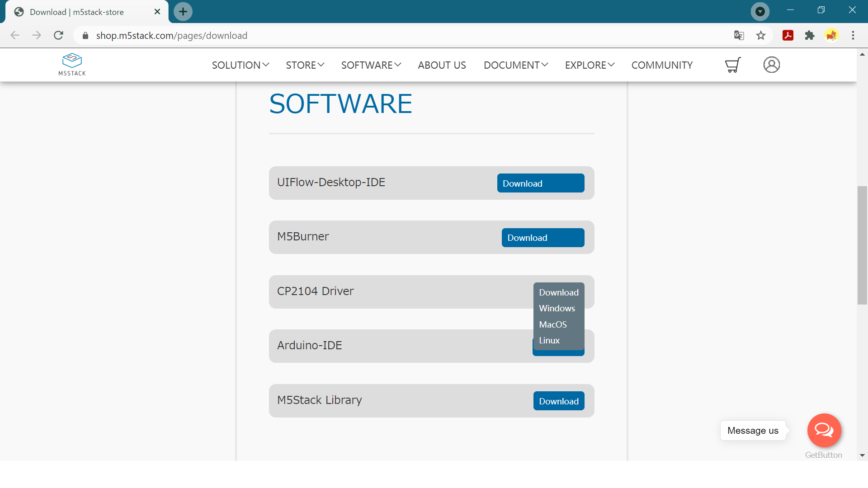The height and width of the screenshot is (488, 868).
Task: Open Chrome's three-dot menu
Action: pyautogui.click(x=853, y=35)
